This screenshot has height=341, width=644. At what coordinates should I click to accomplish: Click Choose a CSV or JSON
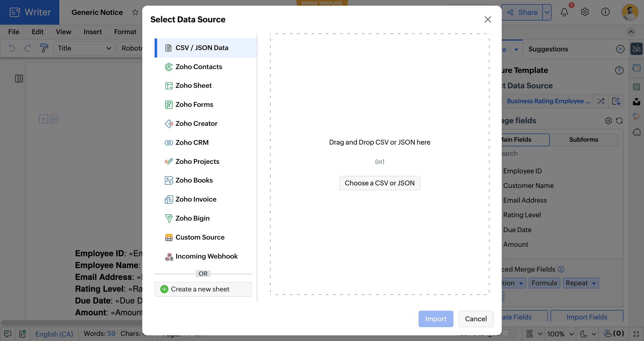380,183
